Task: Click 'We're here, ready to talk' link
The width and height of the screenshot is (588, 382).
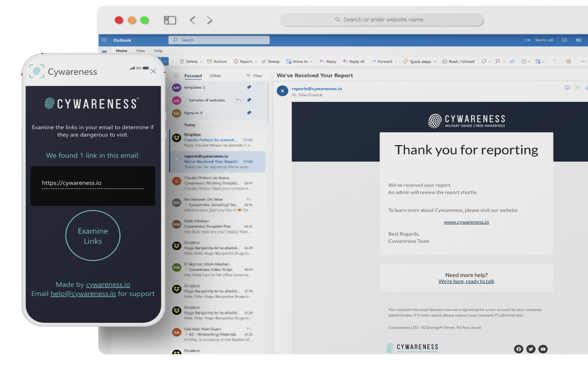Action: (466, 281)
